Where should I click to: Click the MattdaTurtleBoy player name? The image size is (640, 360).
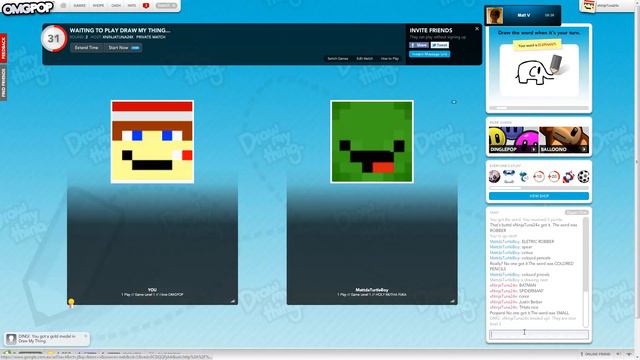[x=372, y=290]
